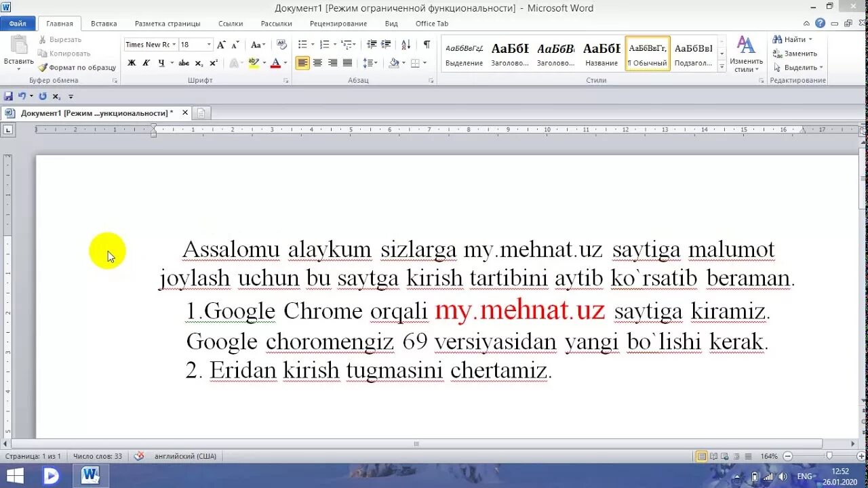The height and width of the screenshot is (488, 868).
Task: Click the Word icon in the taskbar
Action: click(x=90, y=475)
